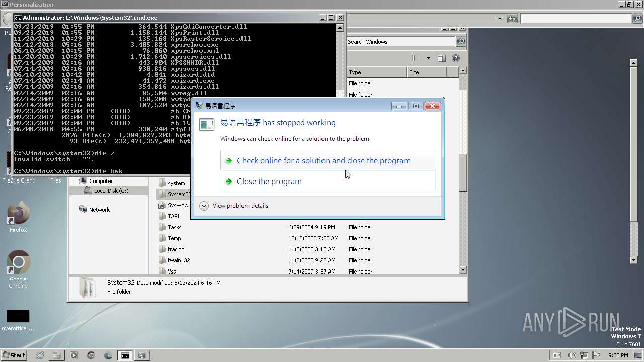Viewport: 644px width, 362px height.
Task: Switch to cmd.exe taskbar button
Action: [125, 355]
